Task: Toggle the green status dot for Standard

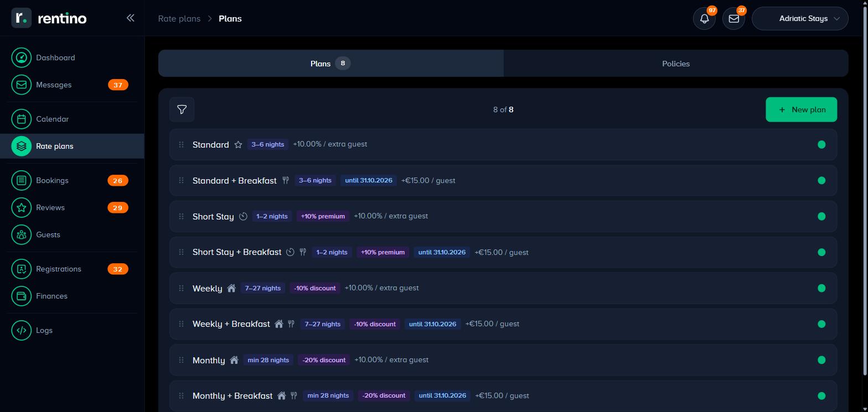Action: tap(821, 144)
